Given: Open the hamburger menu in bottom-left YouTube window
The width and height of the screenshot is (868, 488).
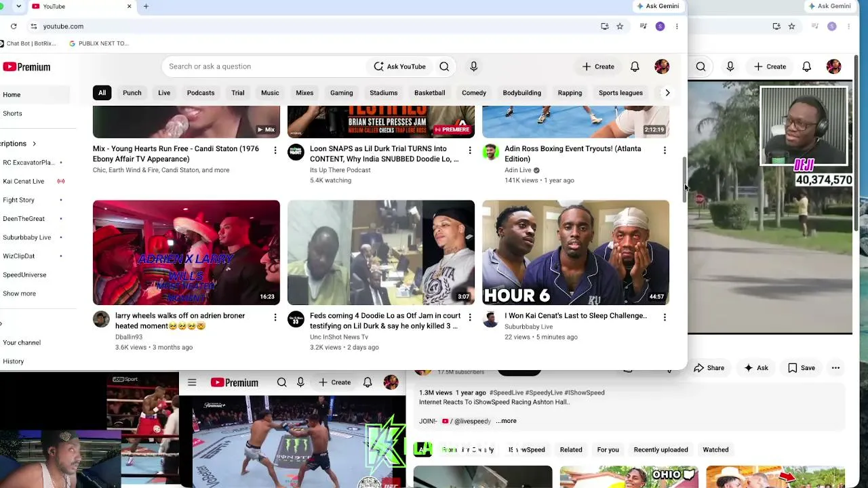Looking at the screenshot, I should point(192,382).
